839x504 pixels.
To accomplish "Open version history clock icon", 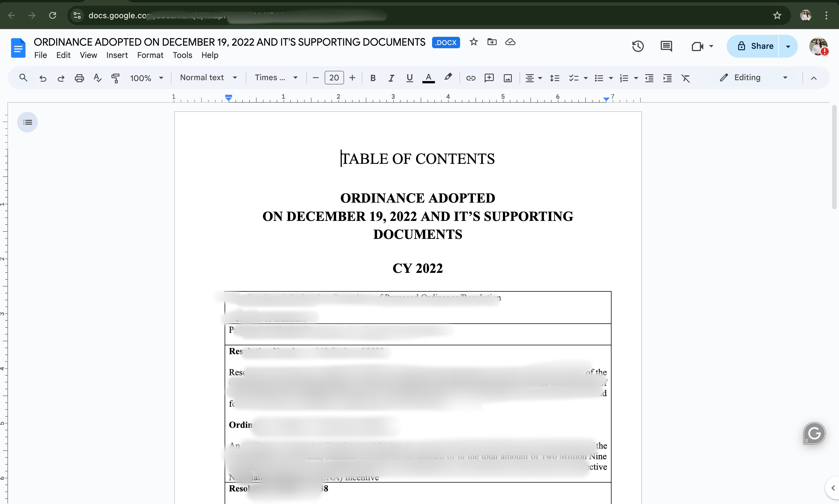I will [x=638, y=46].
